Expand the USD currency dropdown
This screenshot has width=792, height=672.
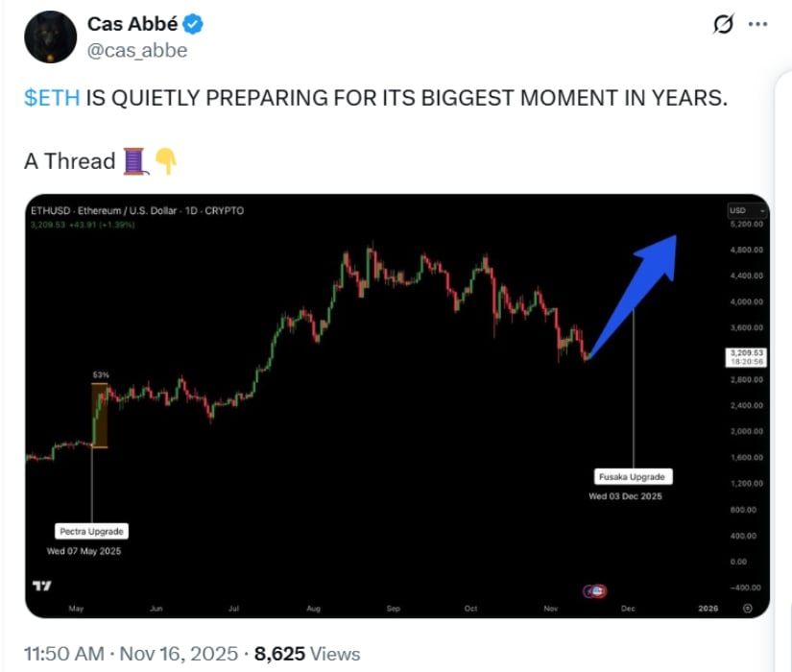(746, 210)
